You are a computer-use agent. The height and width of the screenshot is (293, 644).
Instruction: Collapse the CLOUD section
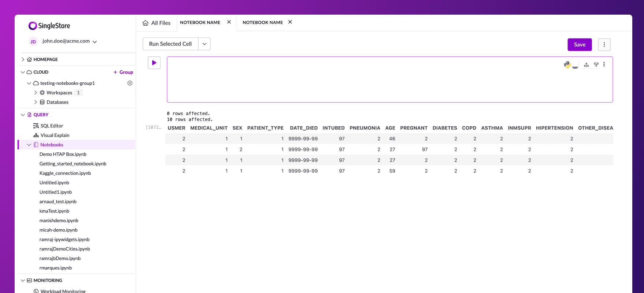pyautogui.click(x=23, y=72)
